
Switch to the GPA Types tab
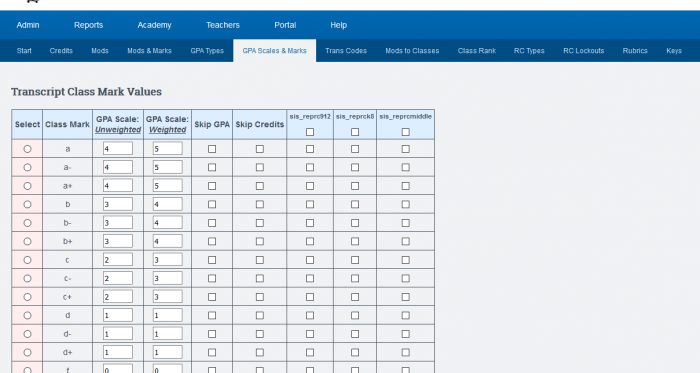tap(207, 51)
